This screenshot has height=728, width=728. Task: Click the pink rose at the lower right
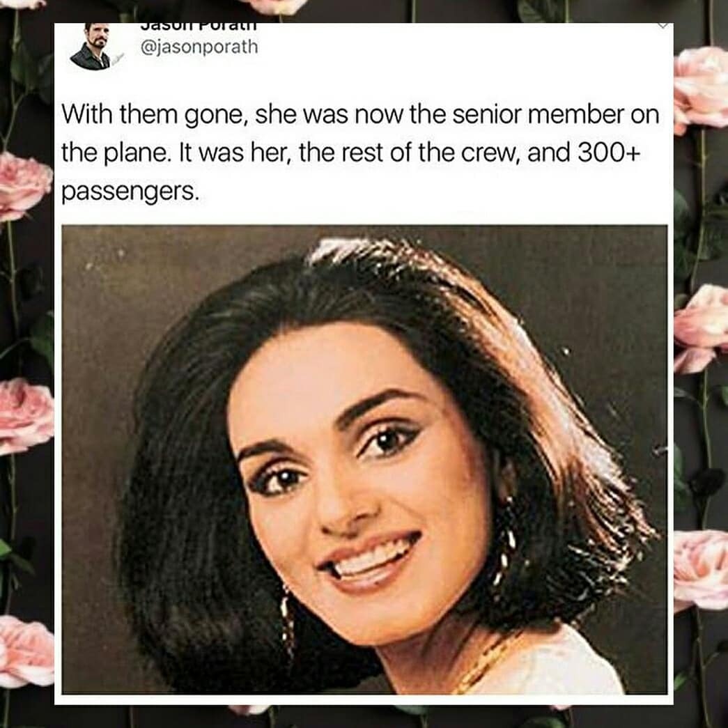pyautogui.click(x=701, y=570)
